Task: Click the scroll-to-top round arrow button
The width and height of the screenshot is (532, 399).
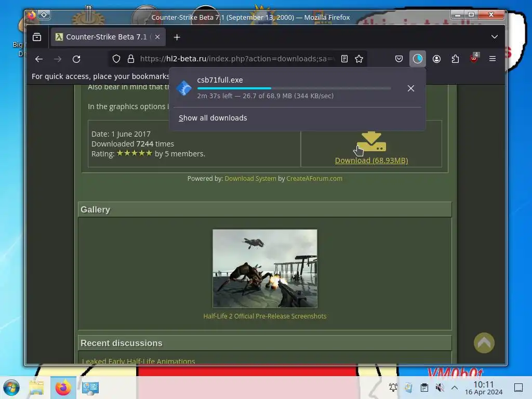Action: tap(484, 343)
